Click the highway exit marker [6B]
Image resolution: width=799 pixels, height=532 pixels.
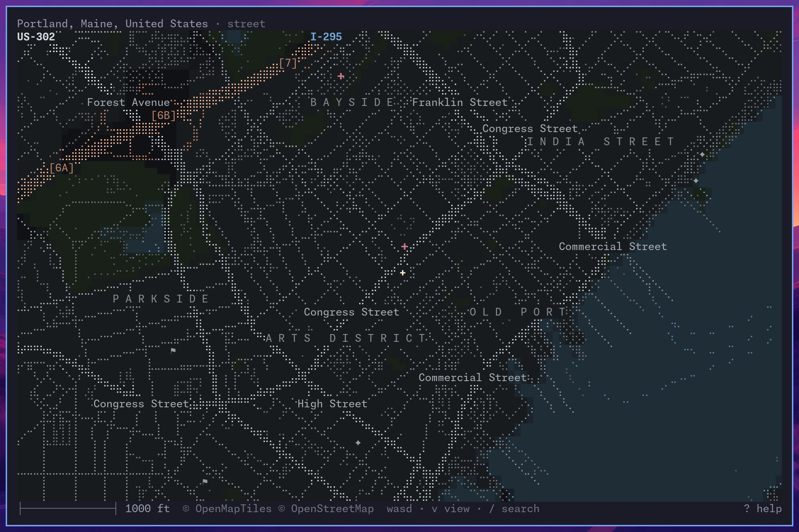tap(163, 115)
